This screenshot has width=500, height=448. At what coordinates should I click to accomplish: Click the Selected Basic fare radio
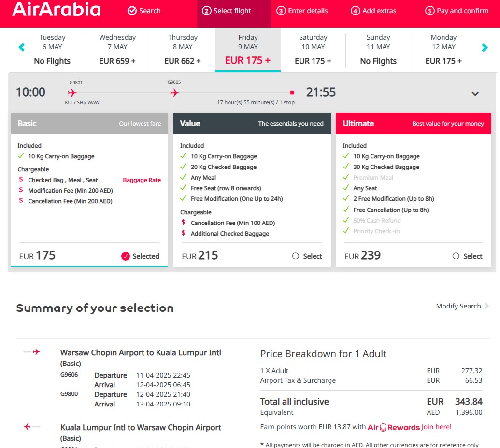pos(126,256)
